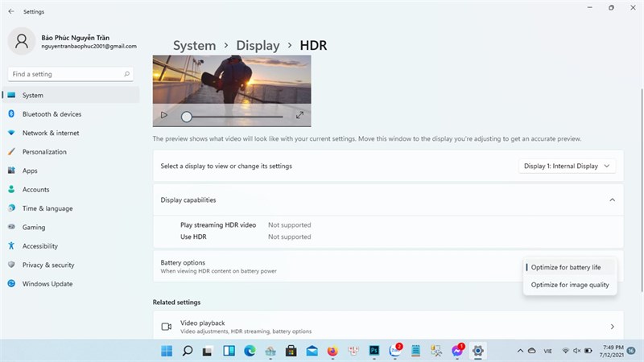644x362 pixels.
Task: Open the Windows Start menu
Action: click(167, 351)
